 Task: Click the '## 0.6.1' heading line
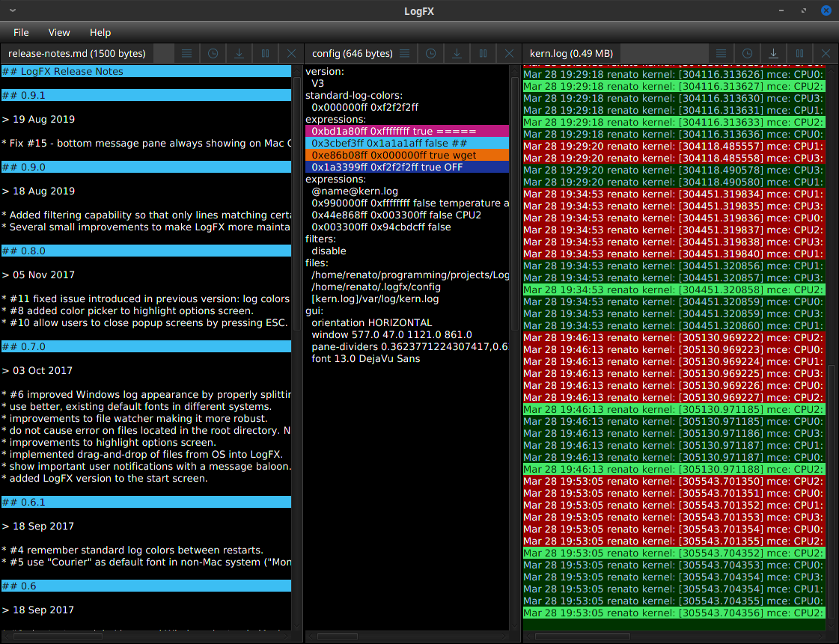(x=146, y=502)
